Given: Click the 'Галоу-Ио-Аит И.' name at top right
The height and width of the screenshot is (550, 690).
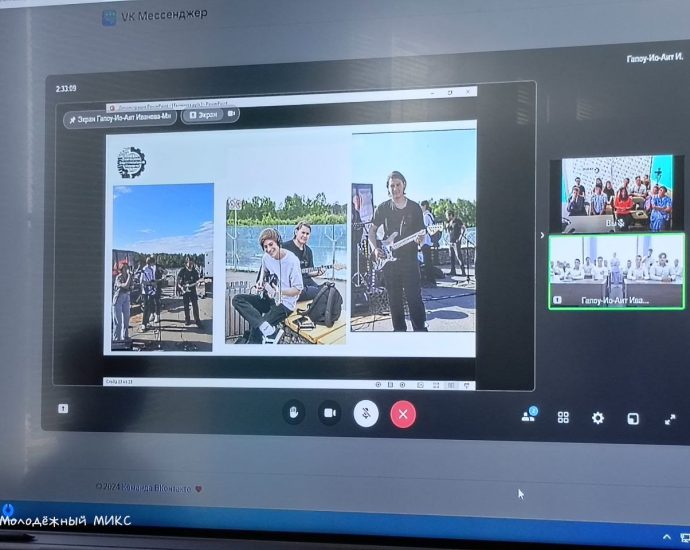Looking at the screenshot, I should tap(649, 58).
